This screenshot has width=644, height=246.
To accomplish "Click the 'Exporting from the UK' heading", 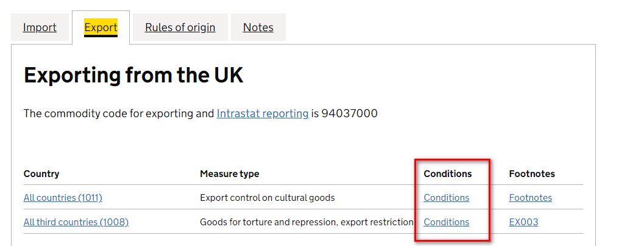I will pos(133,76).
